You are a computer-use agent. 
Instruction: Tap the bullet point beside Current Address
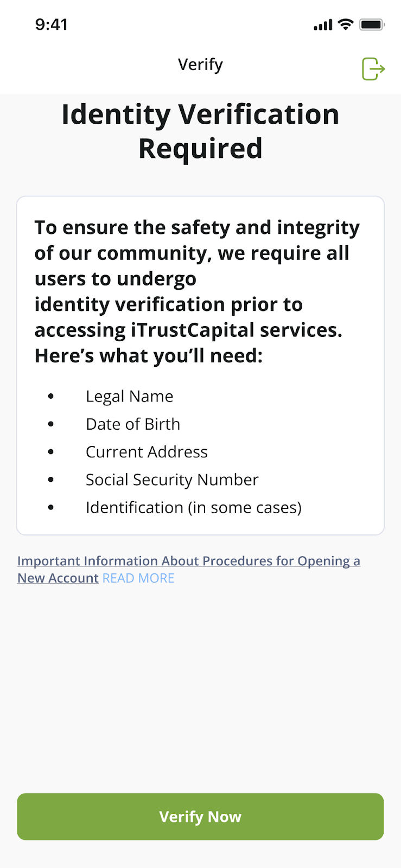51,452
